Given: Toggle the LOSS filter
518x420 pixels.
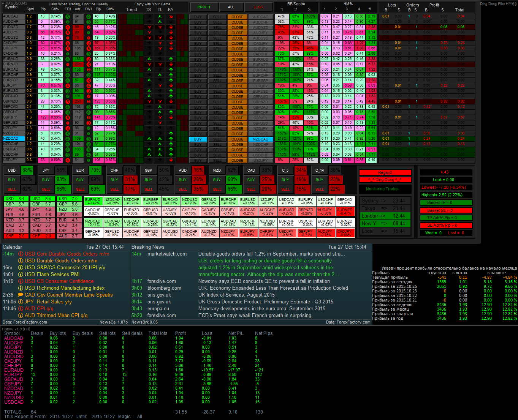Looking at the screenshot, I should pos(258,7).
